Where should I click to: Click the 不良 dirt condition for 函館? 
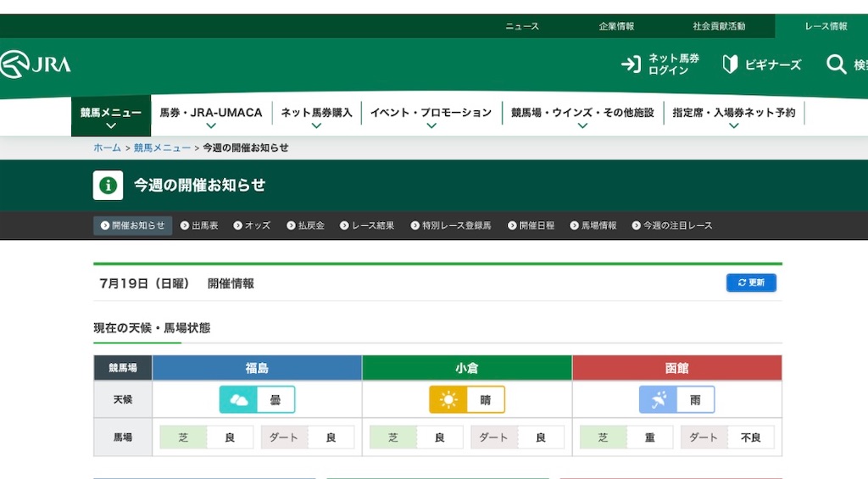(751, 437)
